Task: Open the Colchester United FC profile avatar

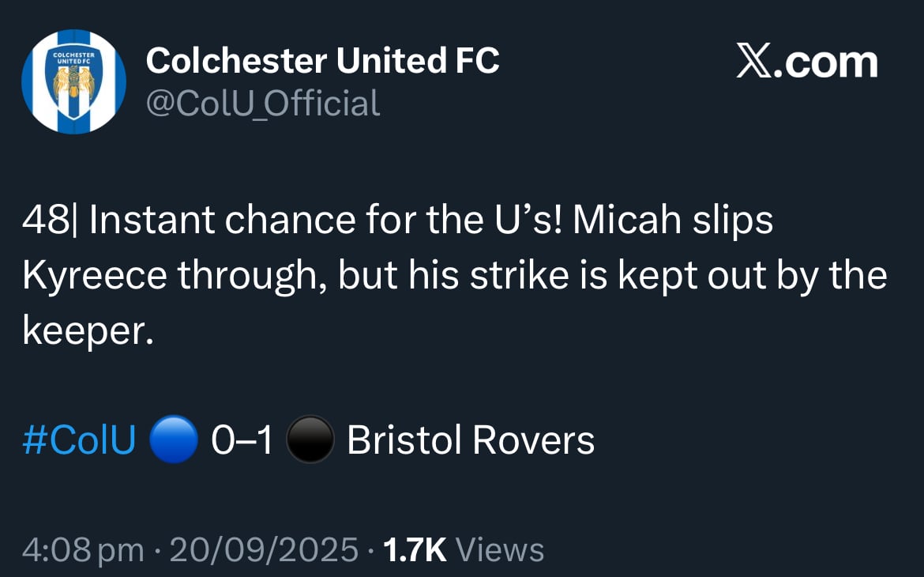Action: pyautogui.click(x=73, y=81)
